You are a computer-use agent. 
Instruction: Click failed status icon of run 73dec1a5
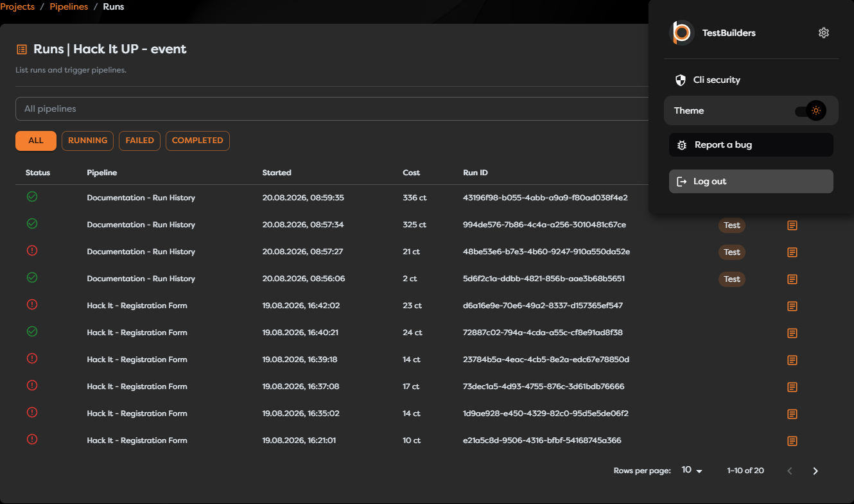pos(32,385)
